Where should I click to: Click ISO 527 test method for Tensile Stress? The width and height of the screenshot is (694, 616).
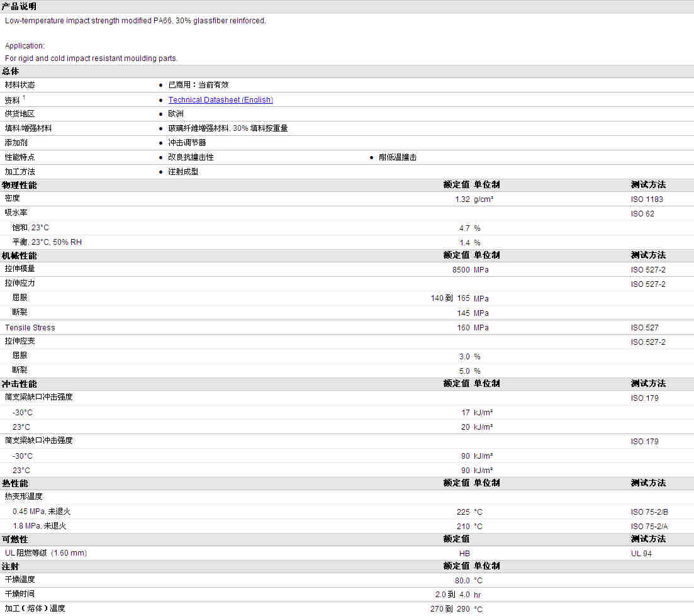pos(644,328)
